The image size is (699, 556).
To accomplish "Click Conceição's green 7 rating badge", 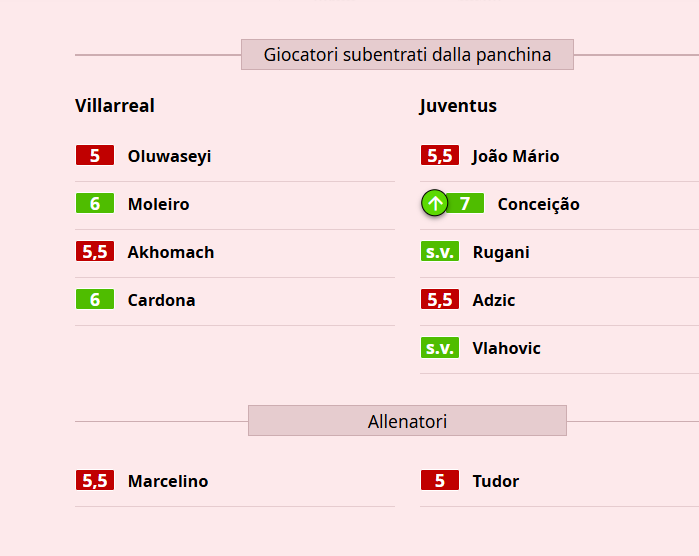I will [465, 204].
